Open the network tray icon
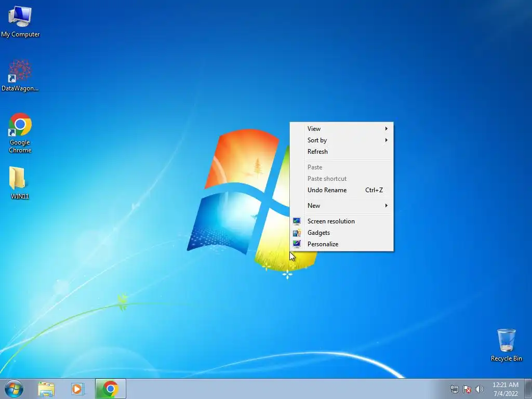The width and height of the screenshot is (532, 399). pyautogui.click(x=454, y=389)
